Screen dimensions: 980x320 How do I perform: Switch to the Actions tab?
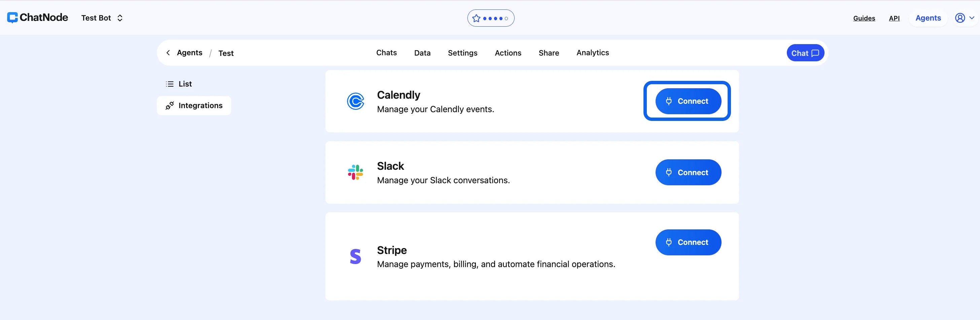[x=508, y=53]
